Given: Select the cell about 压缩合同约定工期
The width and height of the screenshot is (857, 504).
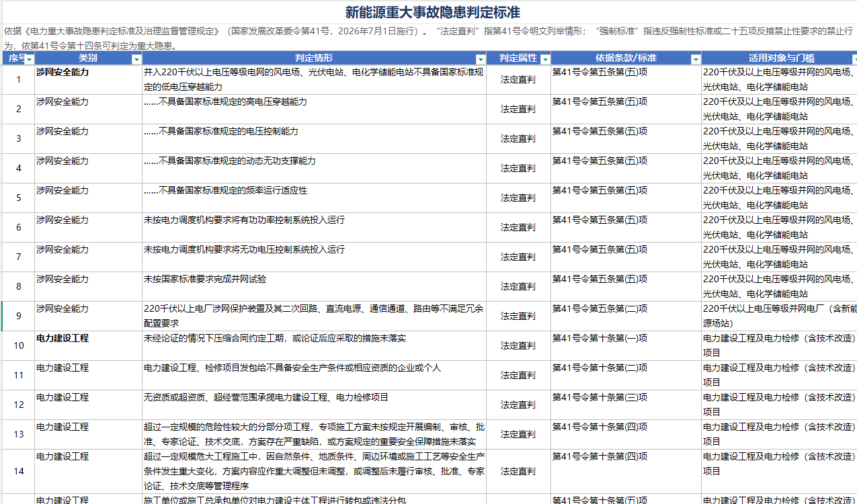Looking at the screenshot, I should (314, 346).
